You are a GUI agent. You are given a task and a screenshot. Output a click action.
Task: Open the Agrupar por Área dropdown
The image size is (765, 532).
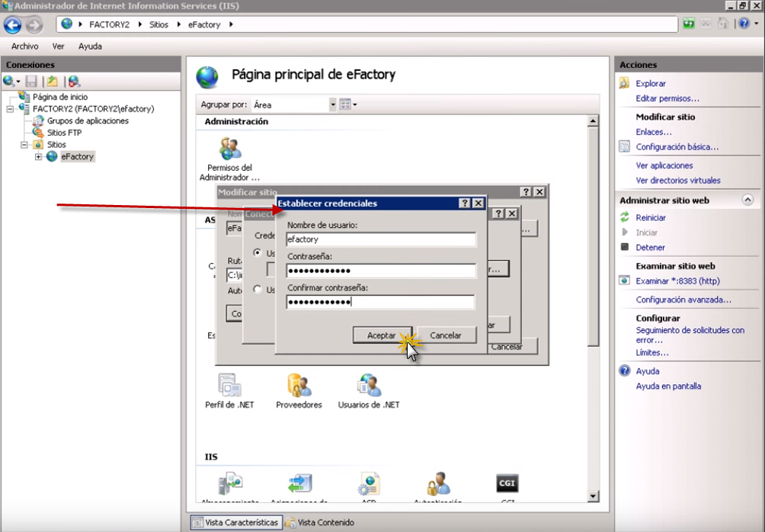pyautogui.click(x=332, y=104)
